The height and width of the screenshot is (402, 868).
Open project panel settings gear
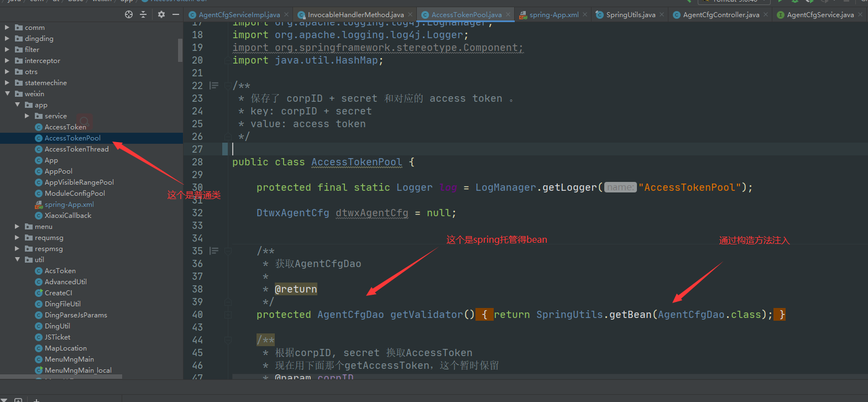[x=161, y=14]
